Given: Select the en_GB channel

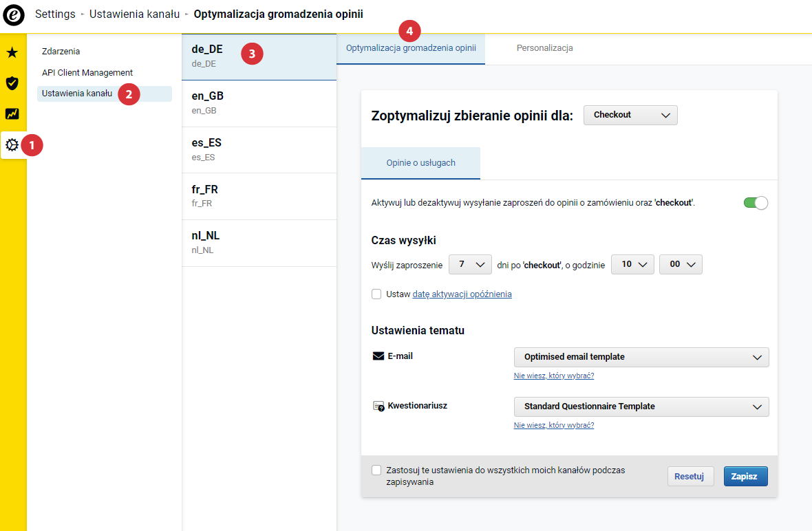Looking at the screenshot, I should pos(259,103).
